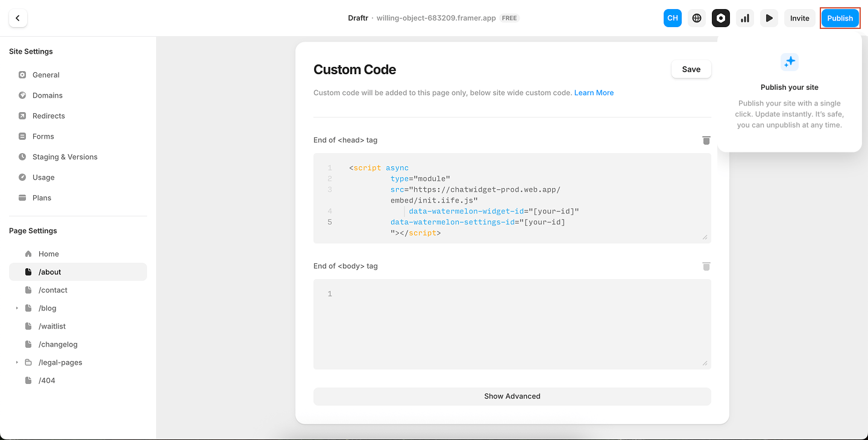Click inside the End of body code editor
Image resolution: width=868 pixels, height=440 pixels.
point(512,324)
